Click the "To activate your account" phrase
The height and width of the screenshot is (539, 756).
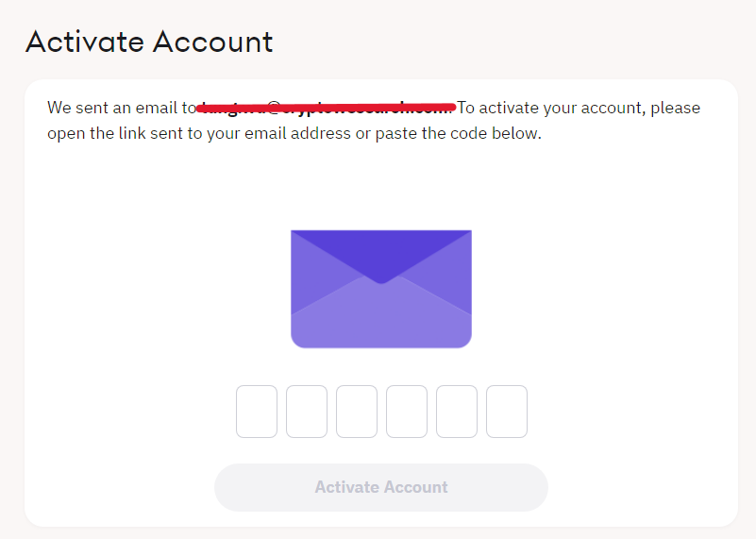coord(549,108)
